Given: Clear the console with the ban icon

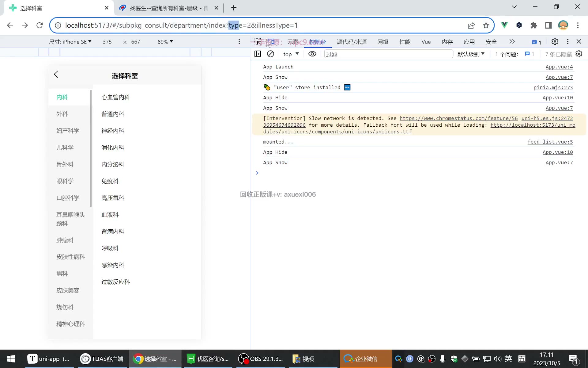Looking at the screenshot, I should [270, 54].
